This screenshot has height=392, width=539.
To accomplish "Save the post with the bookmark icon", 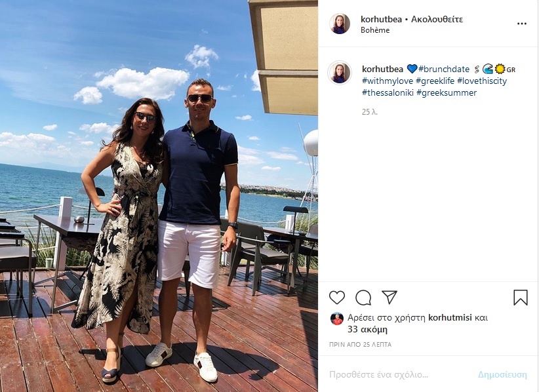I will (521, 298).
